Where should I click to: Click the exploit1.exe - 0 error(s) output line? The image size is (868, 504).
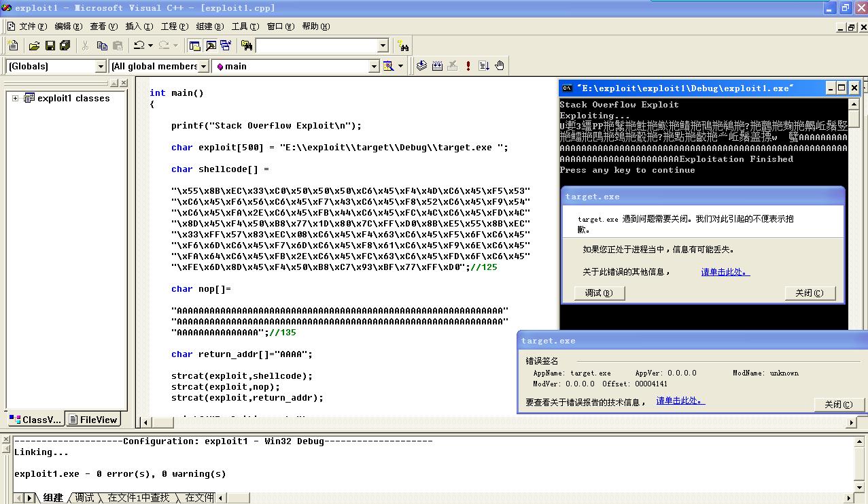coord(120,474)
